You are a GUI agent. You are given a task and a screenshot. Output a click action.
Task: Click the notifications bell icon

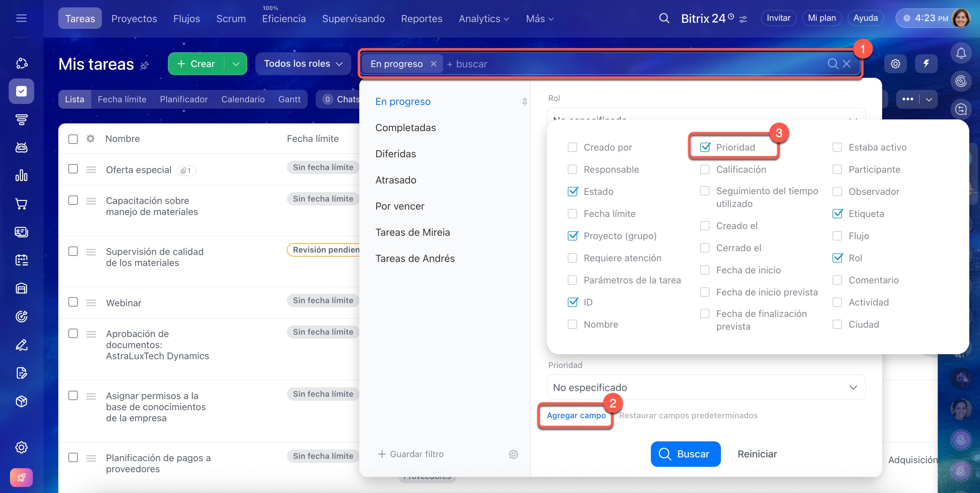[961, 53]
